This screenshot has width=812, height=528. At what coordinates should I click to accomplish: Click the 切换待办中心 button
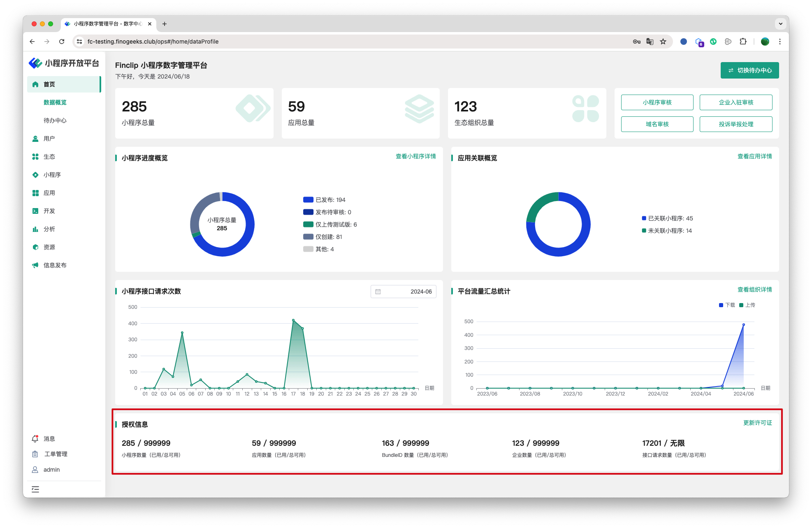click(749, 70)
